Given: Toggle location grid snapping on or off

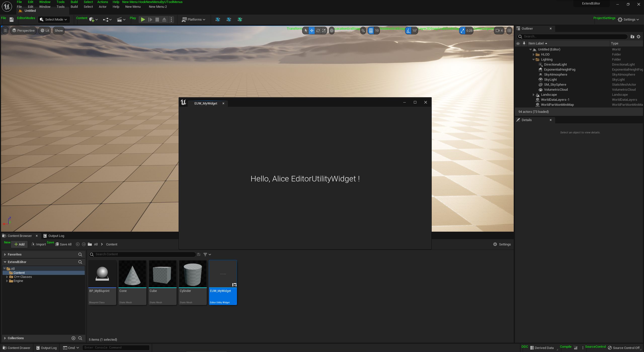Looking at the screenshot, I should point(371,31).
